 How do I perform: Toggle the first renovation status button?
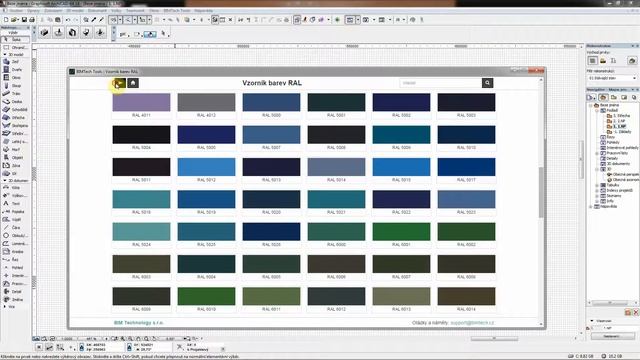[592, 61]
